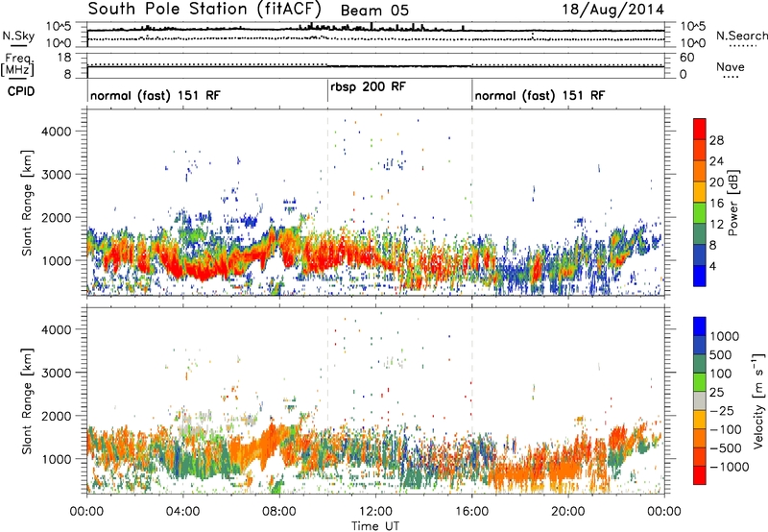
Task: Click the Power colorbar tick value '28'
Action: [x=716, y=140]
